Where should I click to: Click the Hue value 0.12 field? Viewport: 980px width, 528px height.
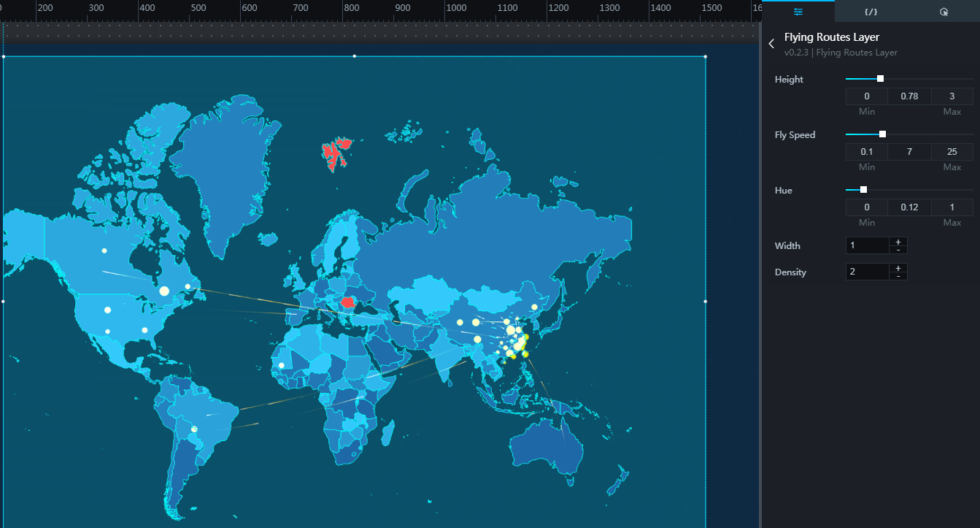click(909, 207)
